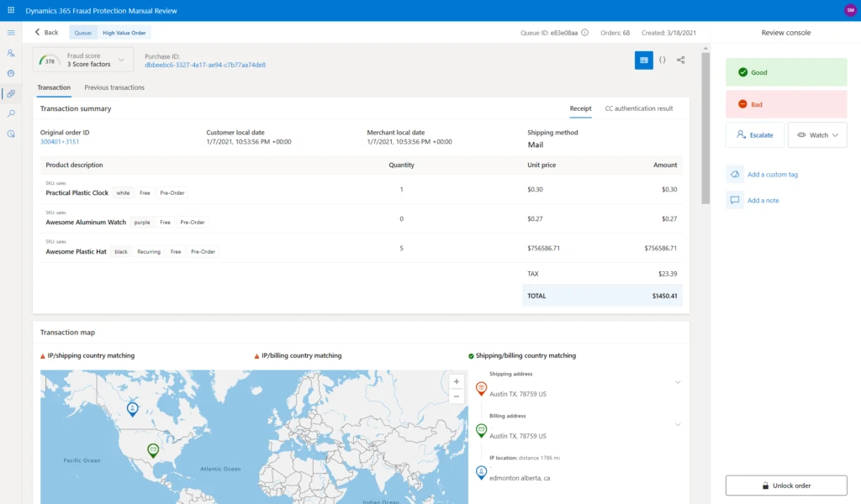Open the waffle app launcher menu

coord(10,10)
